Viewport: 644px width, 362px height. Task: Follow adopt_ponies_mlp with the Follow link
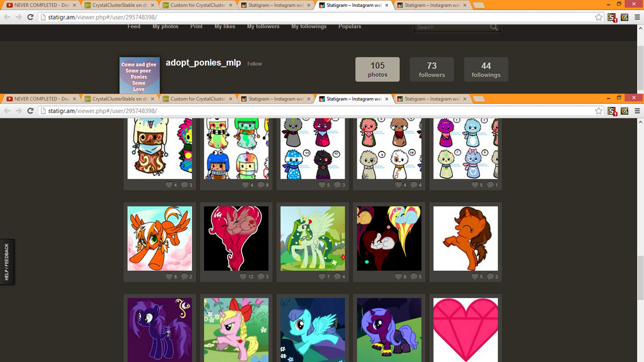coord(255,63)
